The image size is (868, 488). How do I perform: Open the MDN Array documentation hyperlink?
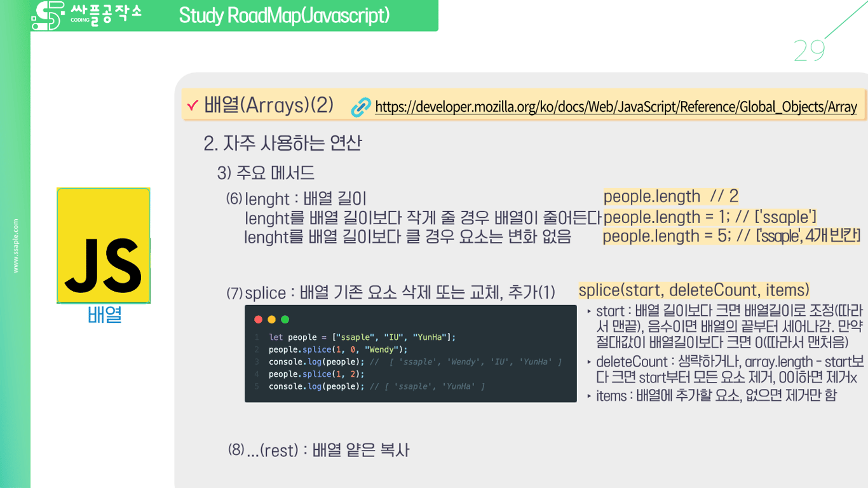[x=616, y=107]
